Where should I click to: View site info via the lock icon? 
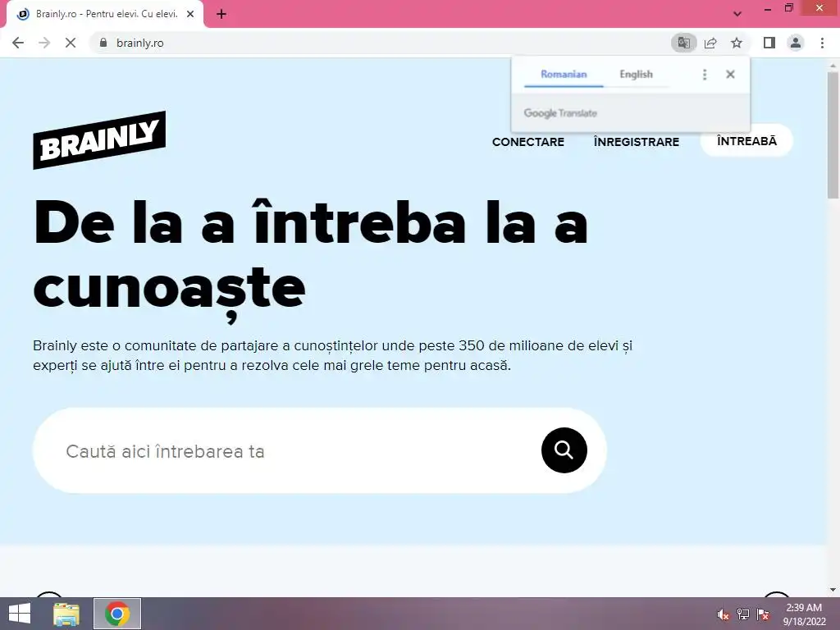(103, 43)
